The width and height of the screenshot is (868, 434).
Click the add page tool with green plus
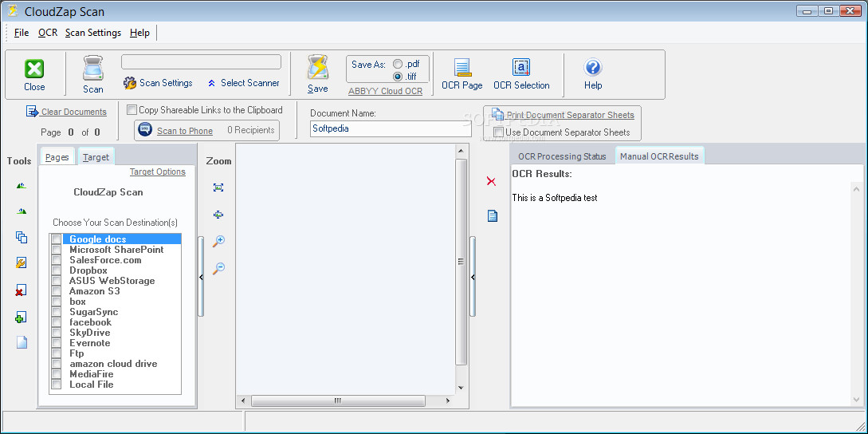point(21,318)
